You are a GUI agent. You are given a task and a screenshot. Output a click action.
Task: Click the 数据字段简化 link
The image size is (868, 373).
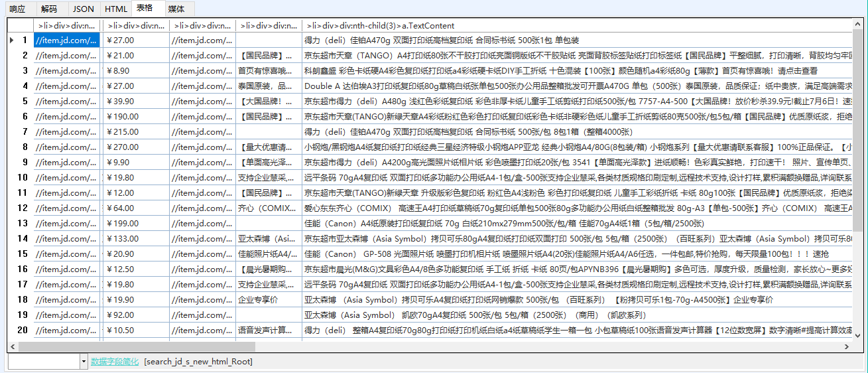click(115, 362)
